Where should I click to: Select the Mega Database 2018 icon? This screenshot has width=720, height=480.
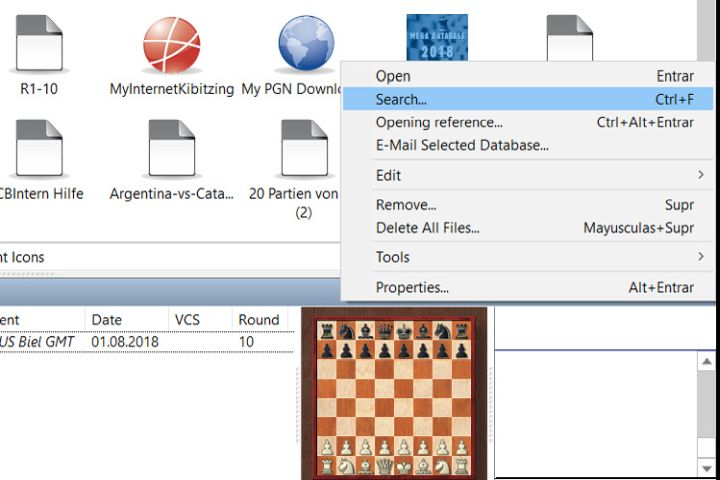pyautogui.click(x=437, y=36)
